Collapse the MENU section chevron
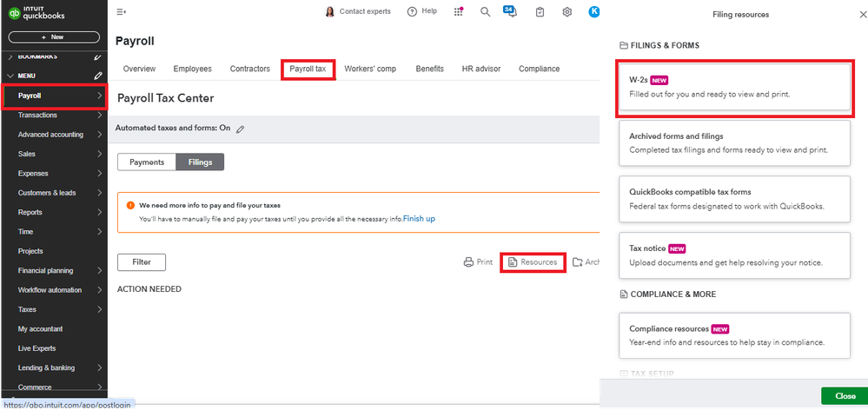Viewport: 868px width, 410px height. click(10, 76)
